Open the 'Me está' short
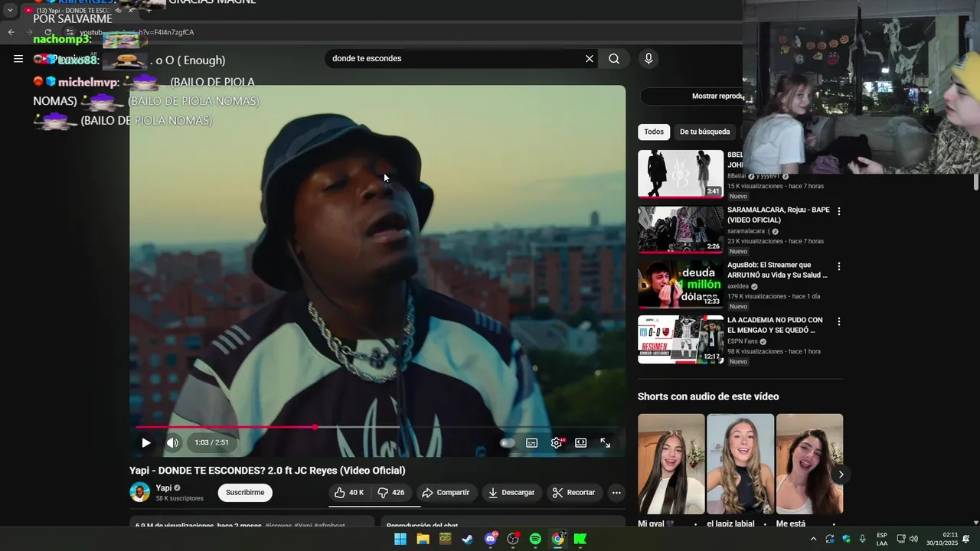Screen dimensions: 980x551 [x=809, y=464]
